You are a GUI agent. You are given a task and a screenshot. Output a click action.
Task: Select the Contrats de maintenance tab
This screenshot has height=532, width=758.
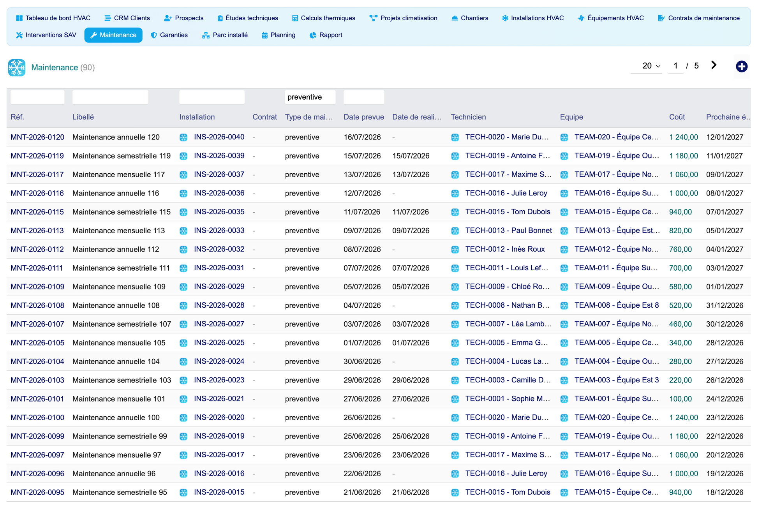click(x=699, y=18)
